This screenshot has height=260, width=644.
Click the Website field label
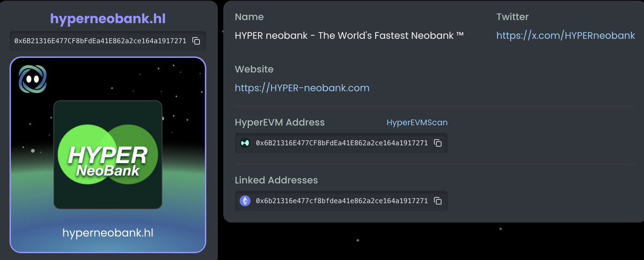[254, 69]
